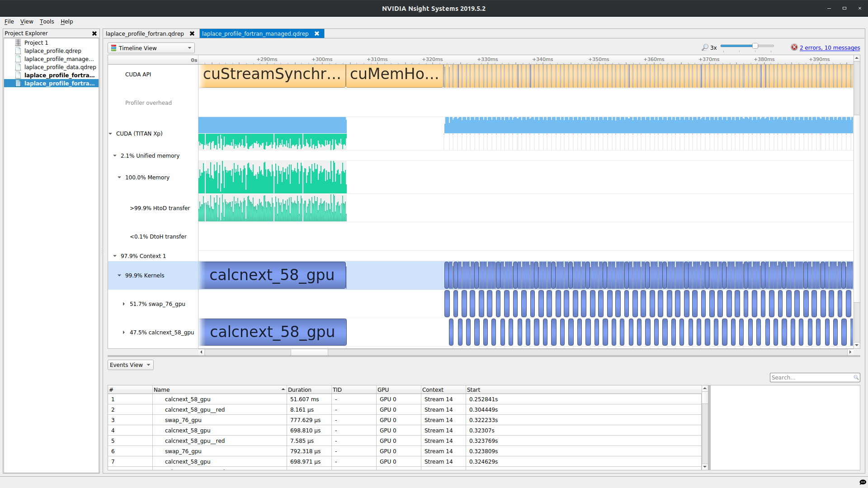Click the red error status icon
The height and width of the screenshot is (488, 868).
(x=794, y=47)
